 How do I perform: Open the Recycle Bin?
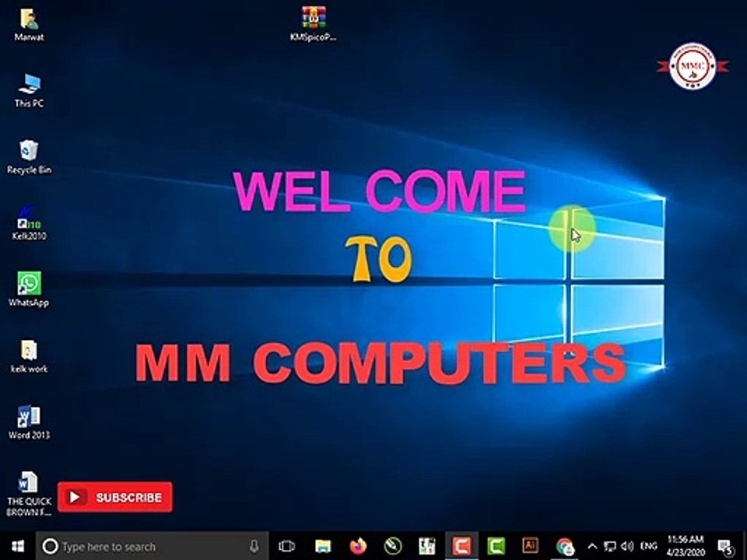pos(29,157)
